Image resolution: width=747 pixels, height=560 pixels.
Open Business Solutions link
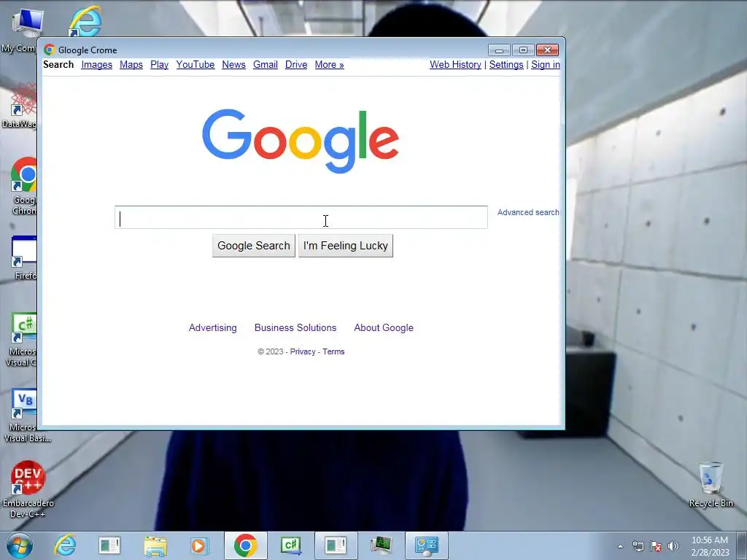(x=295, y=327)
